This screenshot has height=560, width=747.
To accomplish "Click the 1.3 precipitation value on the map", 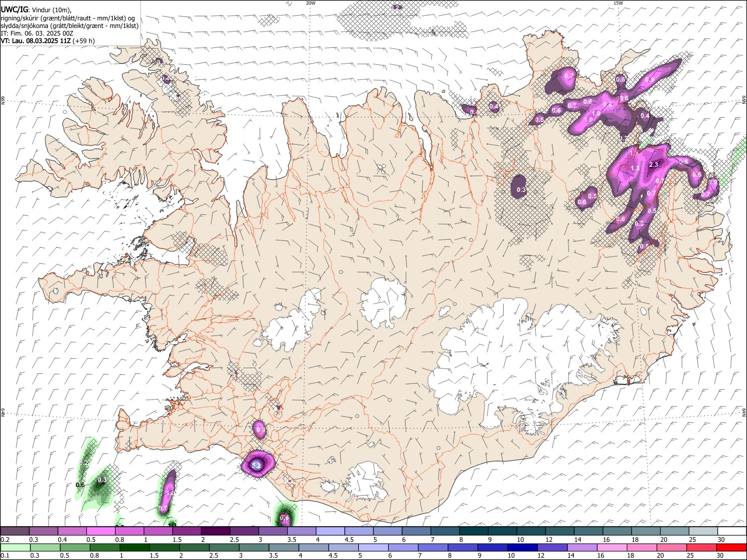I will 635,168.
